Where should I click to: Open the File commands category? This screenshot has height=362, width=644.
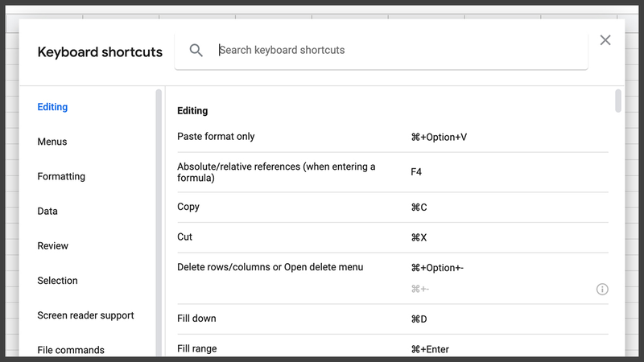71,350
